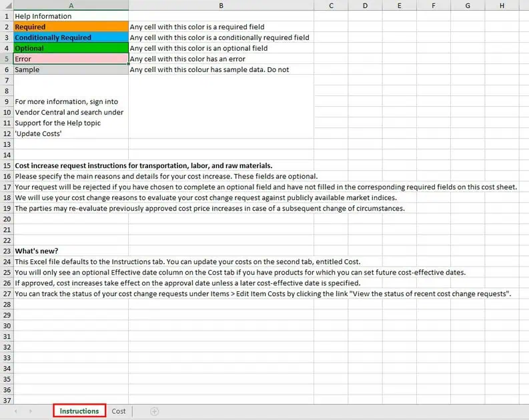The width and height of the screenshot is (529, 420).
Task: Select column A header
Action: click(71, 5)
